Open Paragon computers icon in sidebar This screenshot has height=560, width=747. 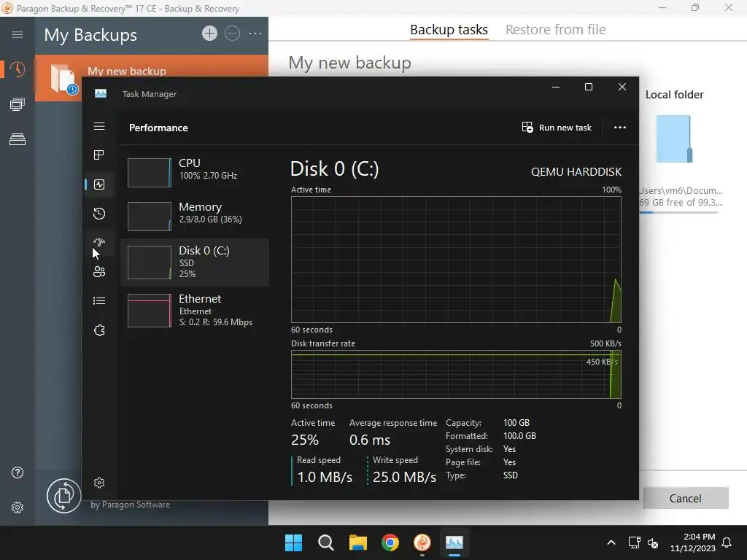pos(18,104)
